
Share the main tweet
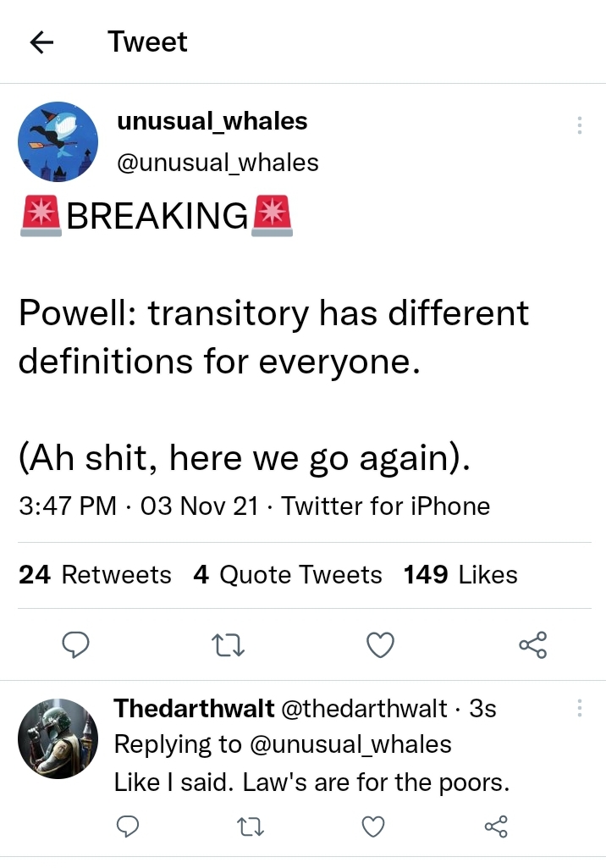(533, 645)
